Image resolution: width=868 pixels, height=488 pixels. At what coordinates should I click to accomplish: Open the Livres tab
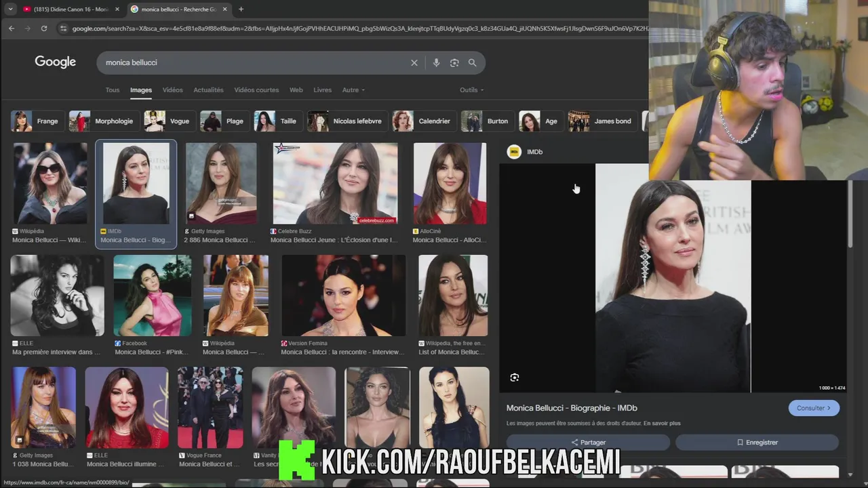click(x=323, y=90)
